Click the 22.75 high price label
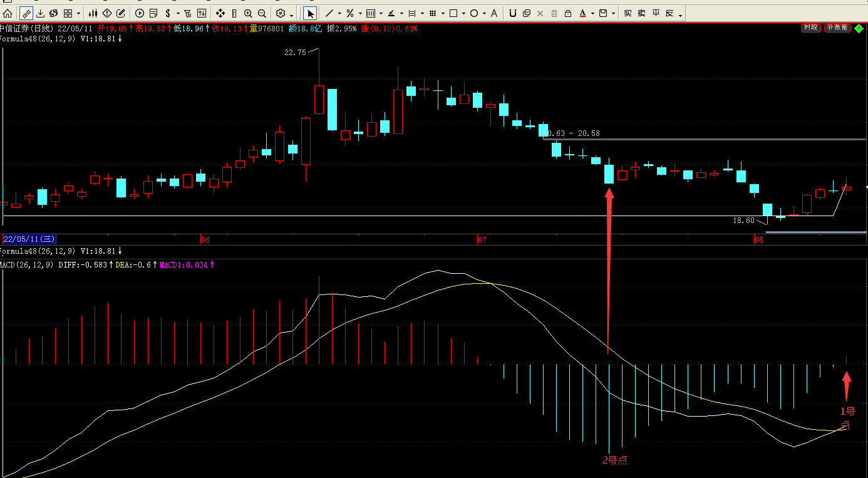The height and width of the screenshot is (478, 868). tap(295, 53)
